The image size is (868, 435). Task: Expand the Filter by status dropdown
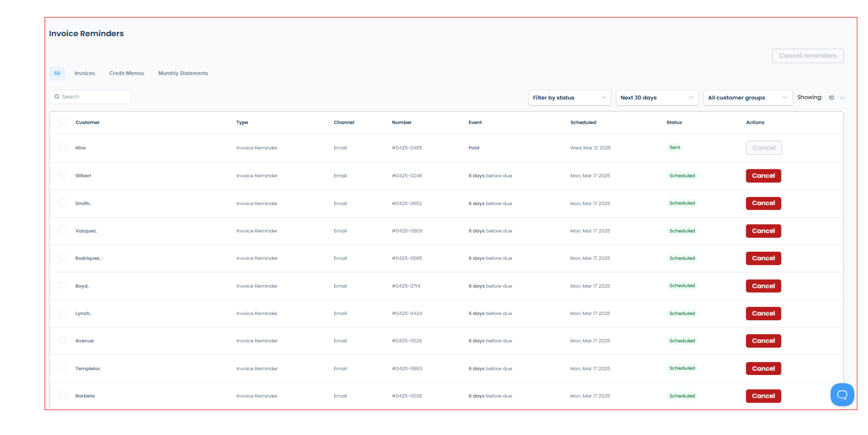pyautogui.click(x=569, y=98)
